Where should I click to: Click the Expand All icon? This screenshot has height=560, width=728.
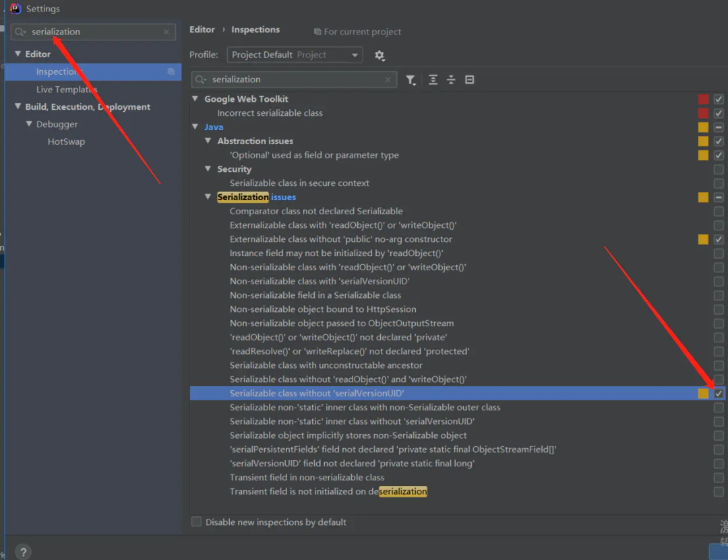pos(433,80)
